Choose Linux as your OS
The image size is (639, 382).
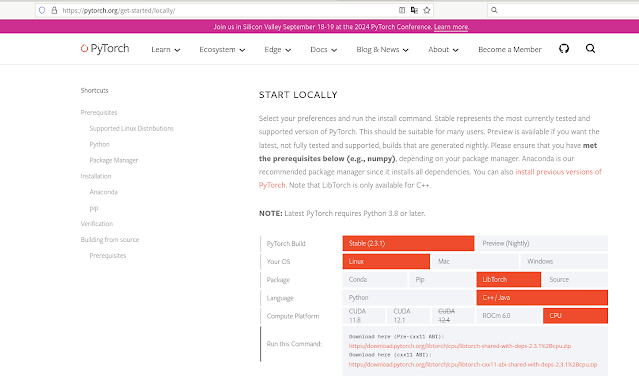coord(386,261)
